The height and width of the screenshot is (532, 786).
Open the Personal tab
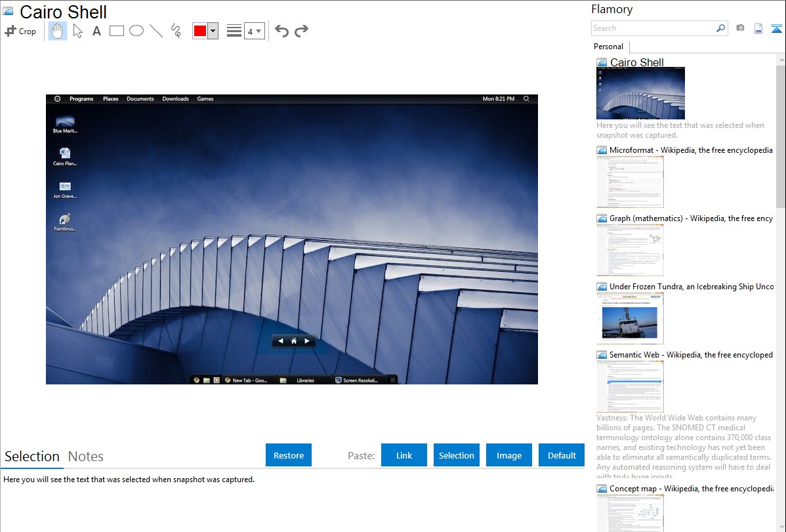[609, 47]
